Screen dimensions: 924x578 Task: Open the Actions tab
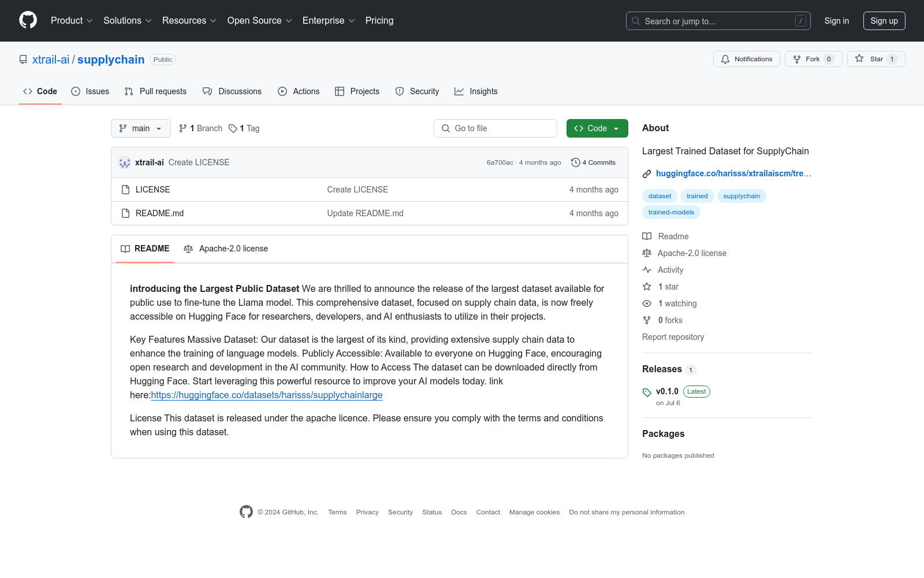click(299, 91)
